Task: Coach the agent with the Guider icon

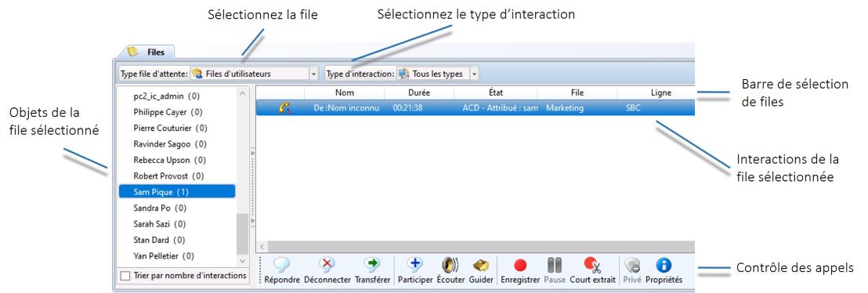Action: coord(480,266)
